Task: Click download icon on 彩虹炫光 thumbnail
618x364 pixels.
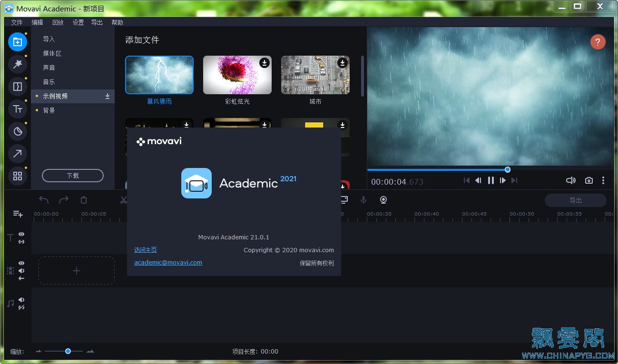Action: coord(264,63)
